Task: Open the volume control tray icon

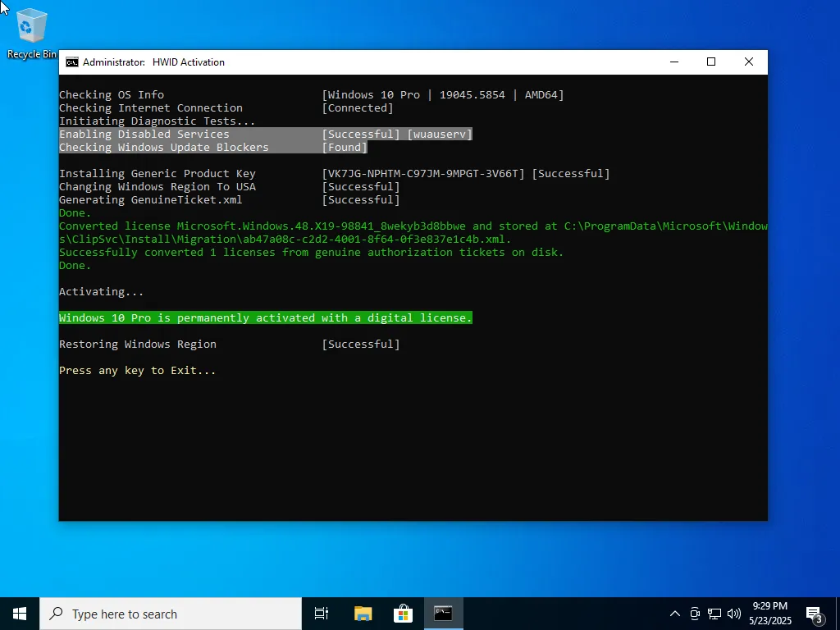Action: tap(734, 614)
